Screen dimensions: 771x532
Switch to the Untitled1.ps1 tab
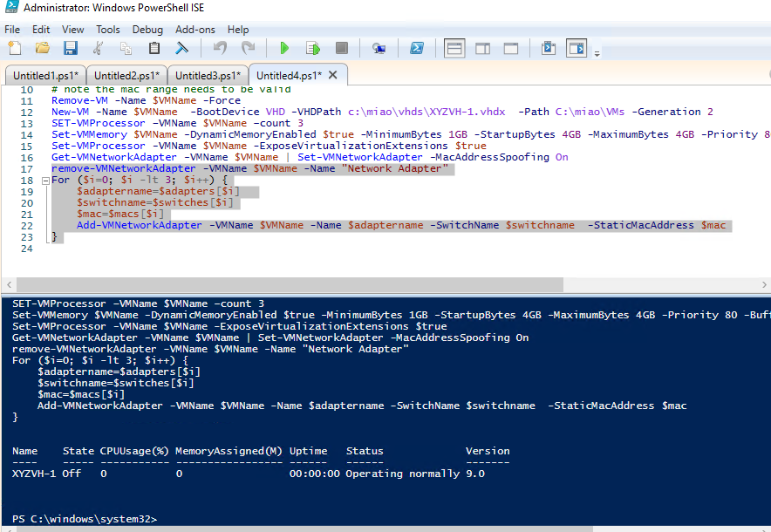[x=45, y=76]
